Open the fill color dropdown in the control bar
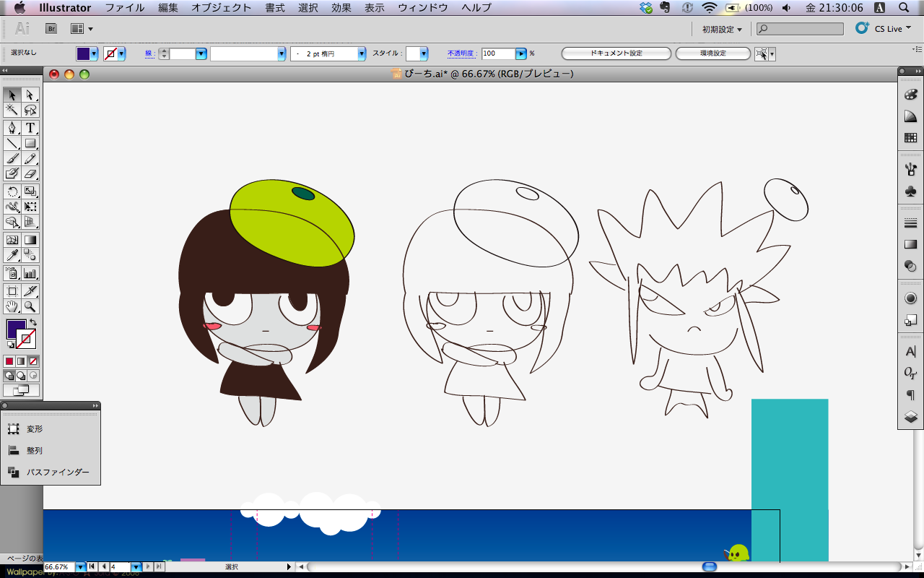Screen dimensions: 924x578 [94, 53]
